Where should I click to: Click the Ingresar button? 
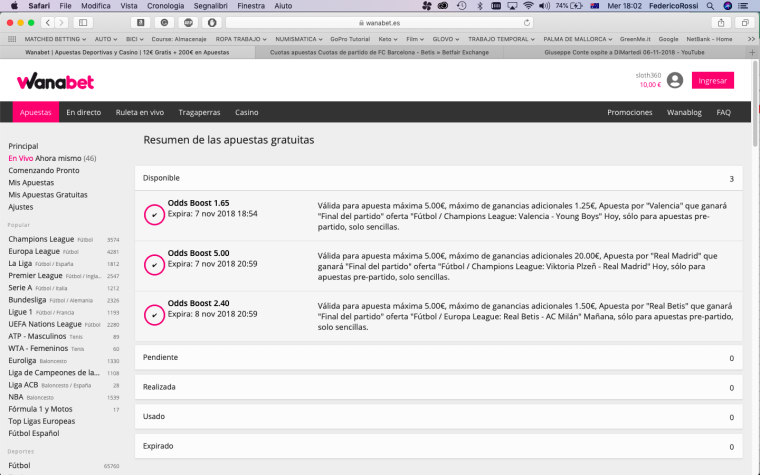[712, 80]
